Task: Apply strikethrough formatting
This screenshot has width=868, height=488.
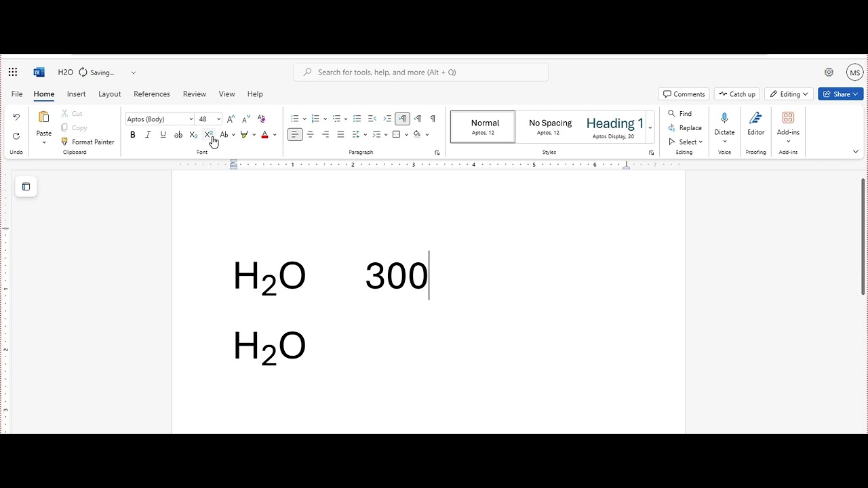Action: point(178,135)
